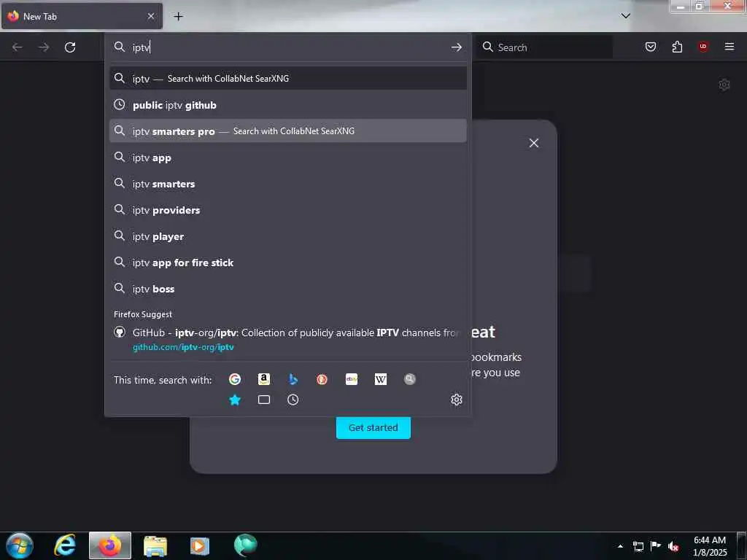Select suggestion 'iptv providers'
This screenshot has height=560, width=747.
coord(287,209)
